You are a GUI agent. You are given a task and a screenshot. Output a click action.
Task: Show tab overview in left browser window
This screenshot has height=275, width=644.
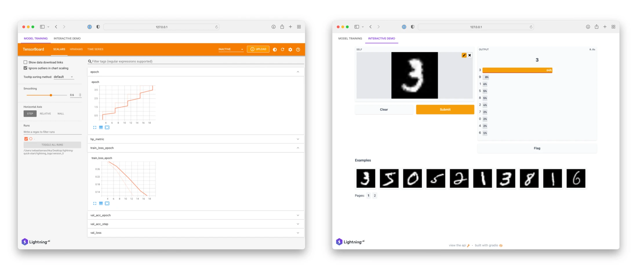tap(299, 27)
